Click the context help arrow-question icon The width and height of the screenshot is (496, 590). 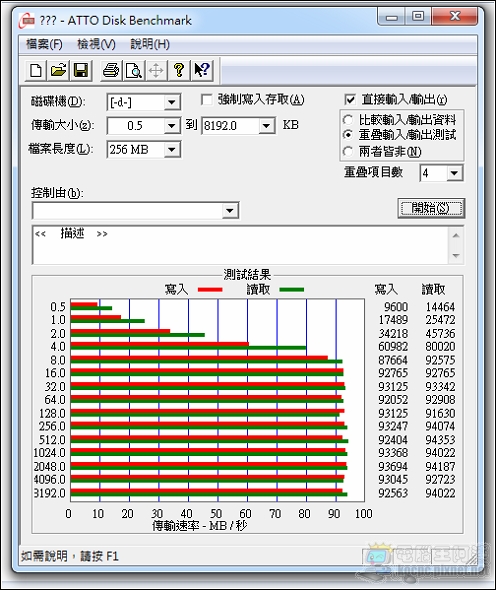pyautogui.click(x=202, y=70)
